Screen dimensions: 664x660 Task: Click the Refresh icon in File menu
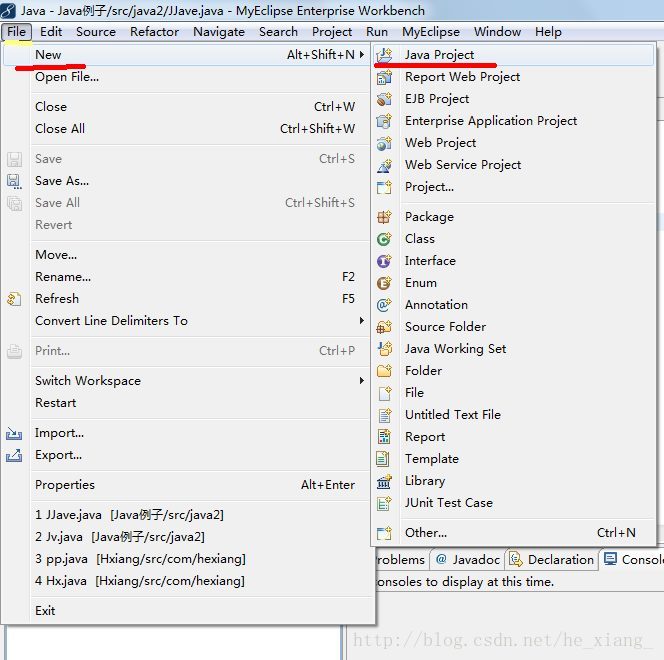click(14, 299)
